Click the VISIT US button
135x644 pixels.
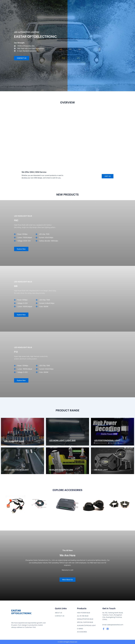[x=108, y=176]
